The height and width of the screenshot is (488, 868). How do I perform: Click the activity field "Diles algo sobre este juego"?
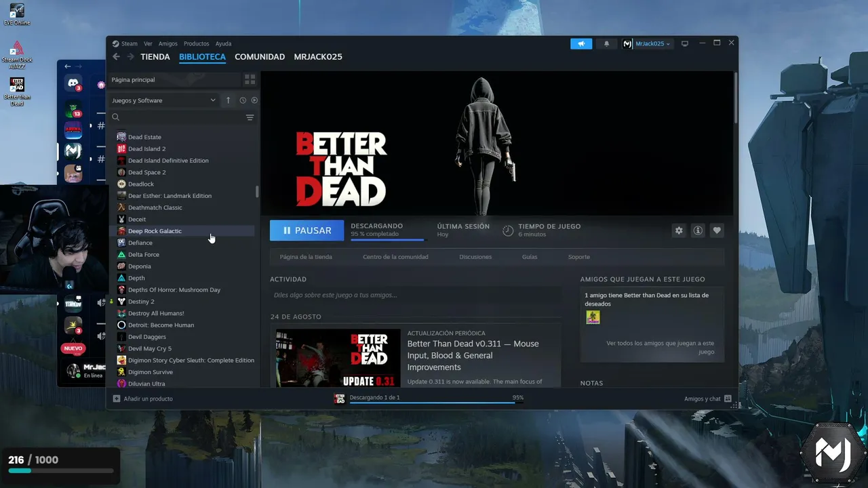point(415,295)
